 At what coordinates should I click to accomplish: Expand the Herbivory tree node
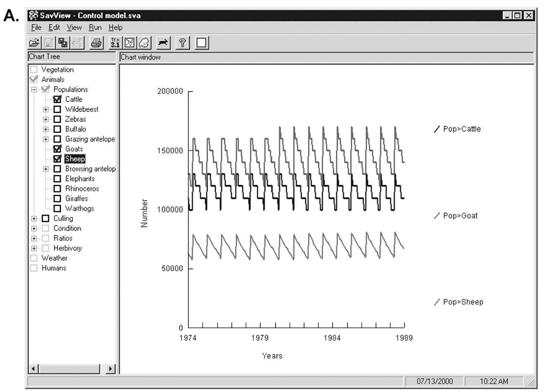click(34, 248)
